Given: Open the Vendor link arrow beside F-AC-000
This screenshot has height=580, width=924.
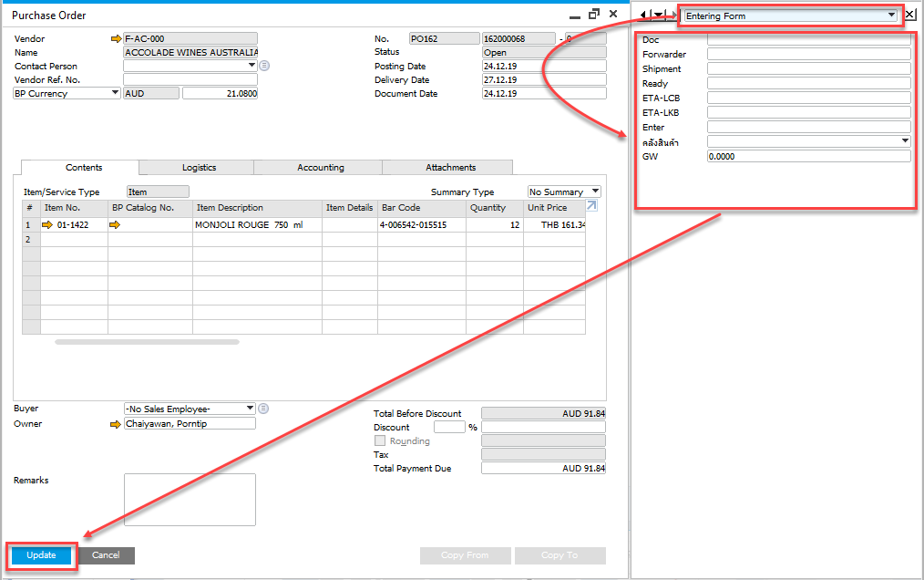Looking at the screenshot, I should (x=116, y=39).
